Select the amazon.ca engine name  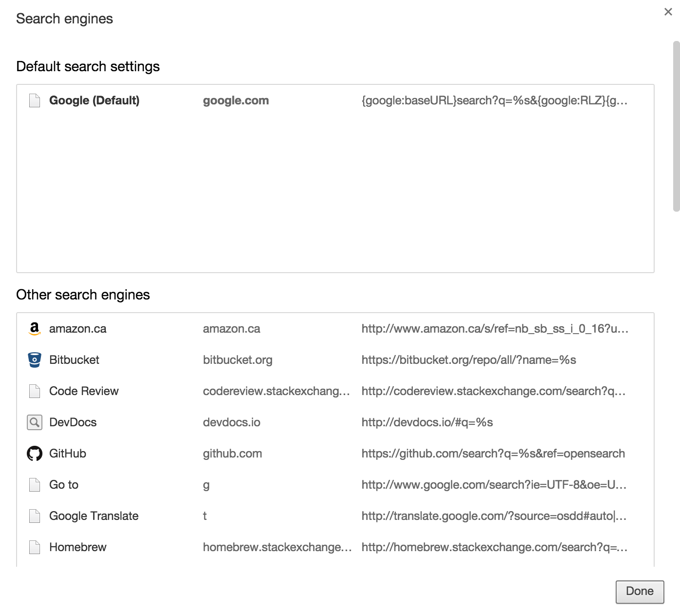click(x=78, y=329)
